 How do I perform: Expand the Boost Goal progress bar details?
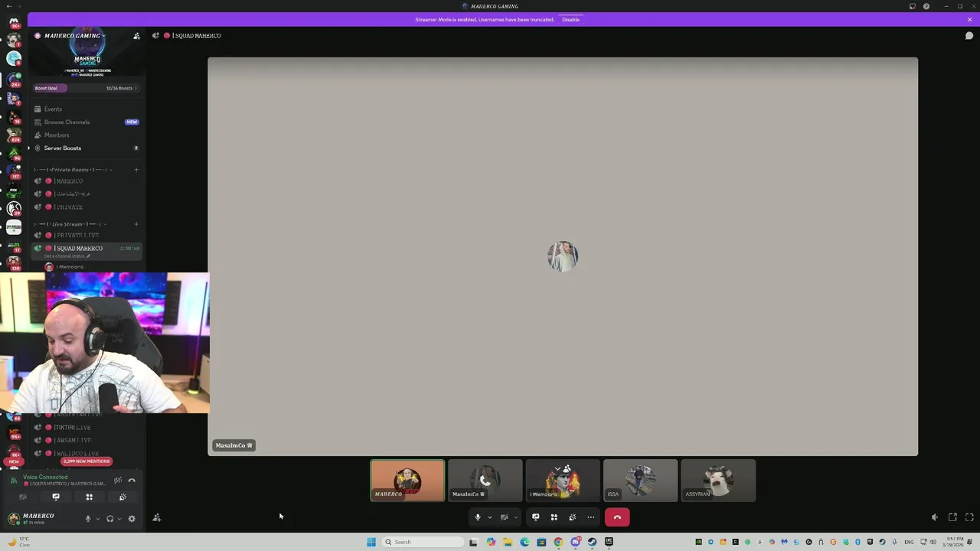point(87,88)
